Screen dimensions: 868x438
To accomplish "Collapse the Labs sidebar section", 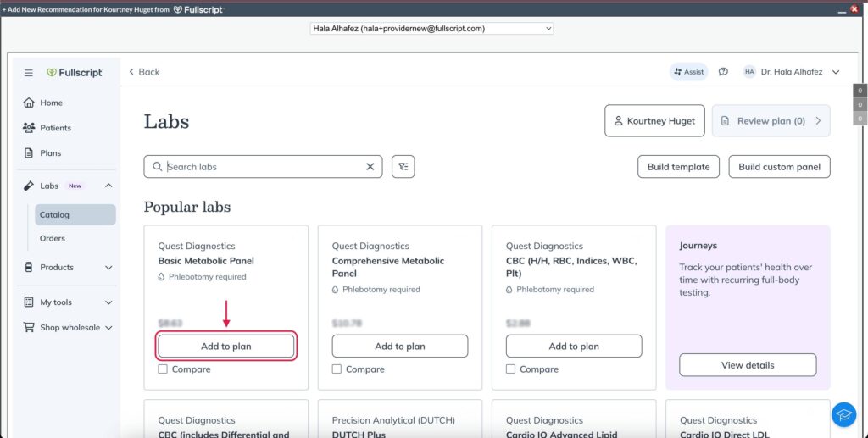I will pyautogui.click(x=108, y=186).
